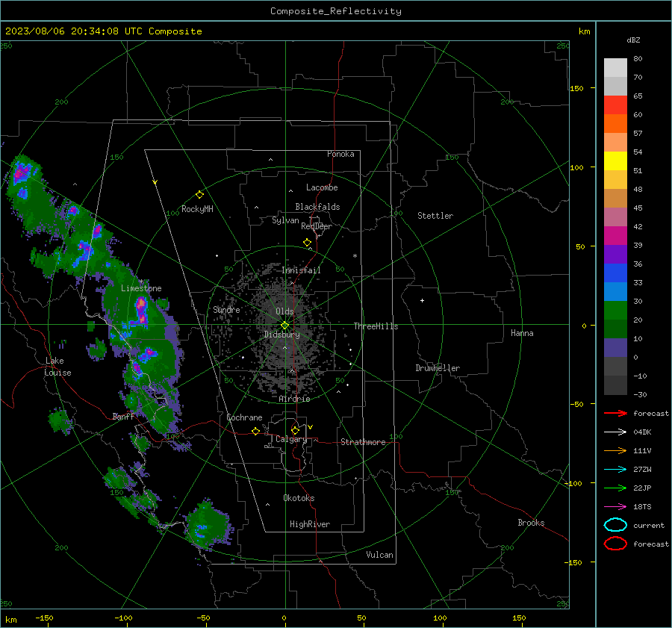Select the purple 39 dBZ color swatch
The height and width of the screenshot is (628, 672).
[x=615, y=254]
